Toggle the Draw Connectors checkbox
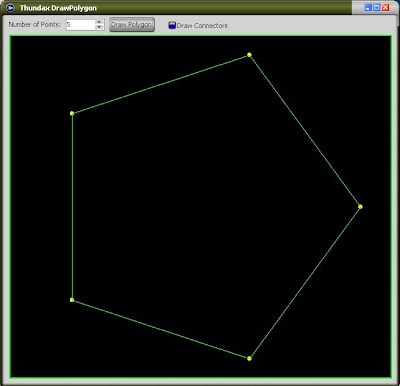The width and height of the screenshot is (400, 386). coord(172,25)
